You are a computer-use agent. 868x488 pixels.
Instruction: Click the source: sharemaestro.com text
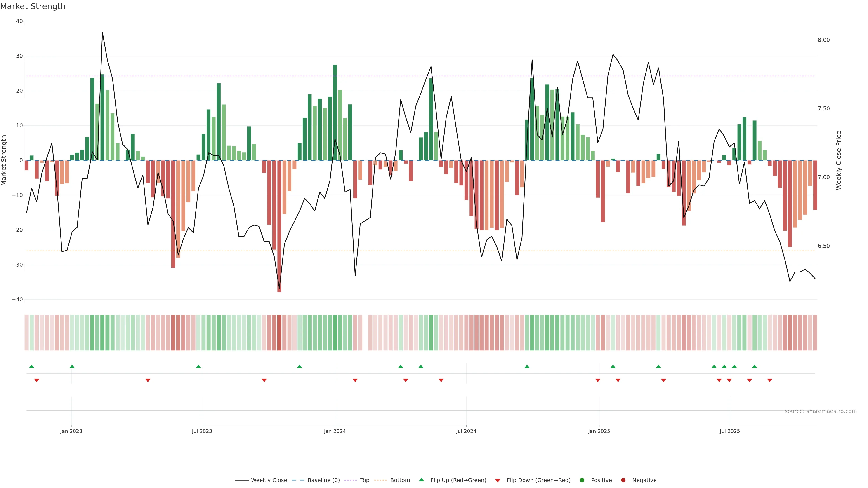pyautogui.click(x=821, y=411)
